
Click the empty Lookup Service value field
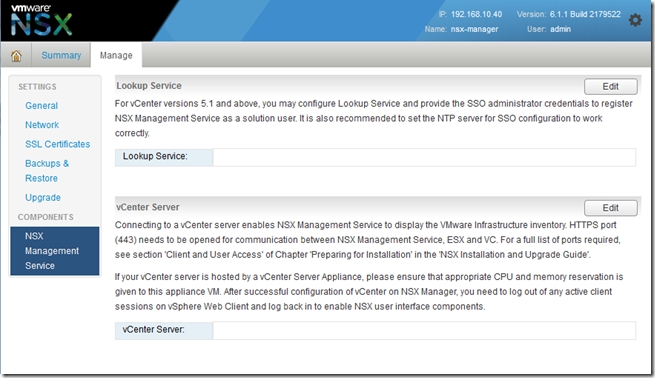424,157
